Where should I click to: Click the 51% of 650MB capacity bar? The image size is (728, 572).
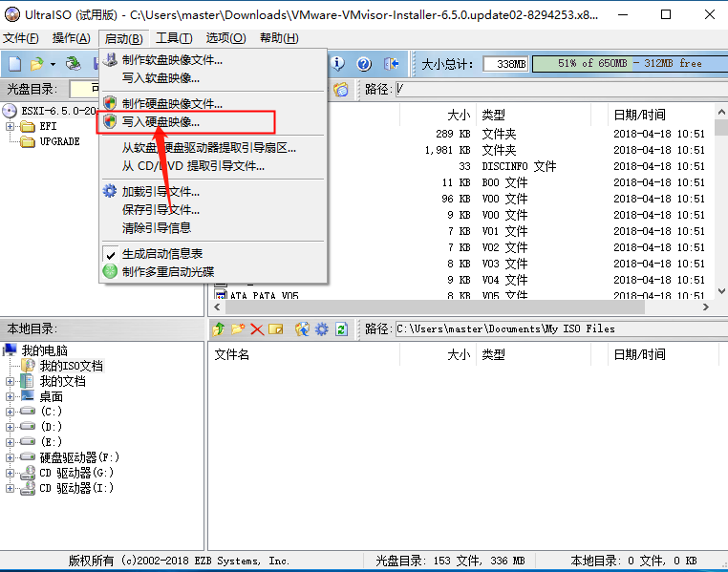630,64
